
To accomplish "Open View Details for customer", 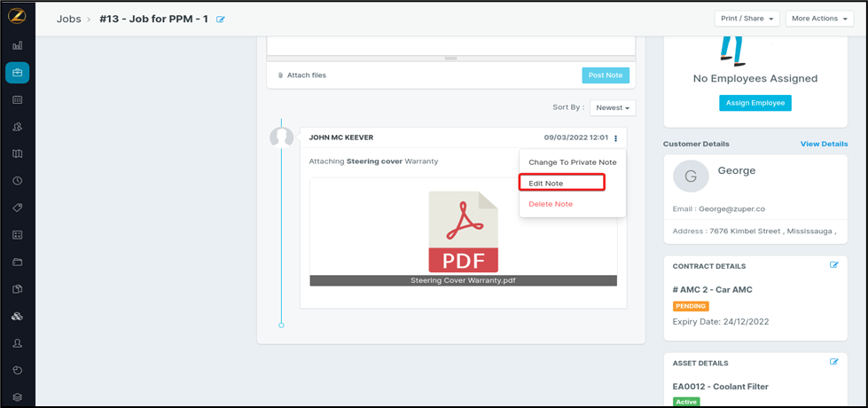I will click(x=824, y=144).
